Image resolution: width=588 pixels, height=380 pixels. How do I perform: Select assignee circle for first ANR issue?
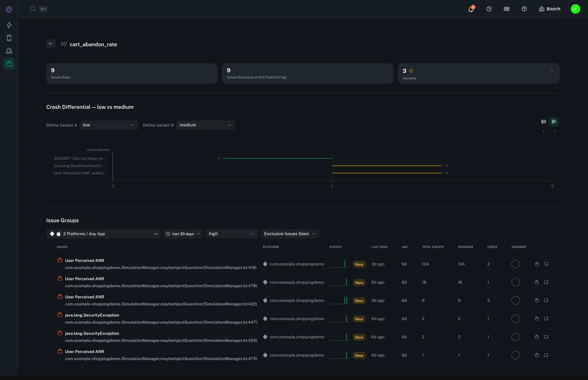click(x=515, y=264)
